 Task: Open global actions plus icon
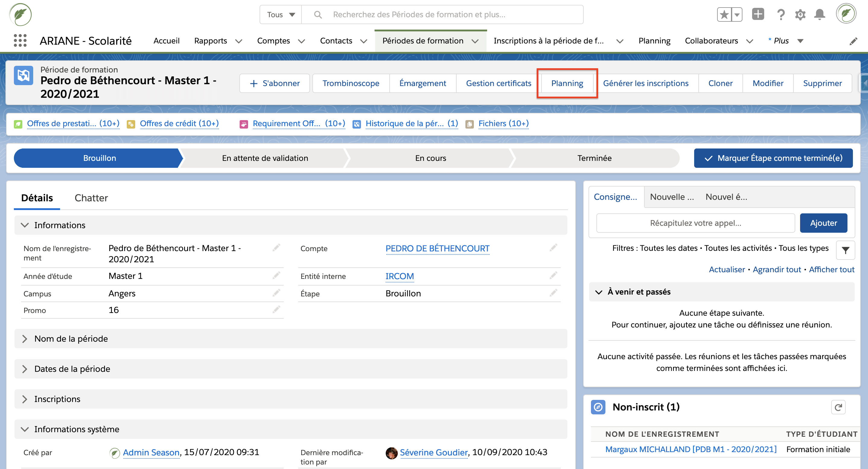758,14
